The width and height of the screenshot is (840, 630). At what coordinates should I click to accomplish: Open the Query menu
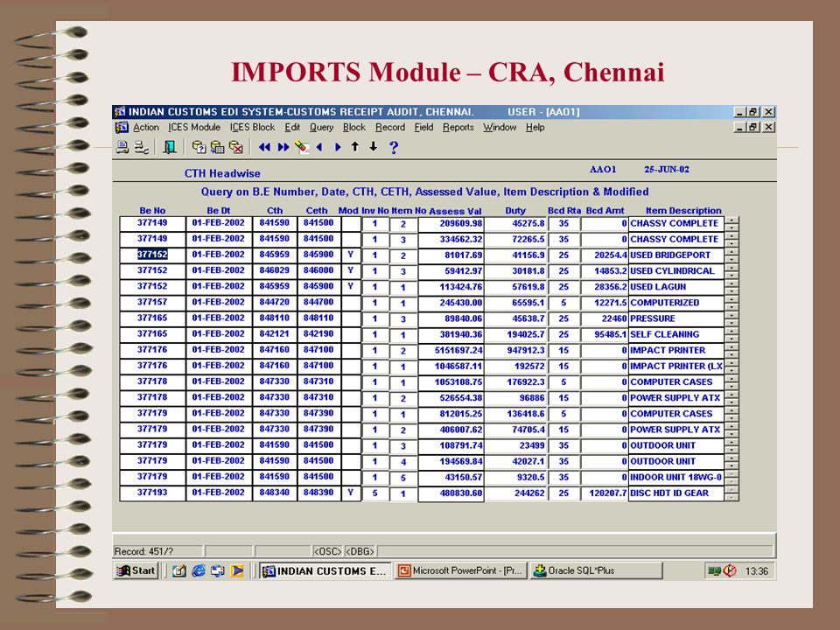(x=321, y=128)
